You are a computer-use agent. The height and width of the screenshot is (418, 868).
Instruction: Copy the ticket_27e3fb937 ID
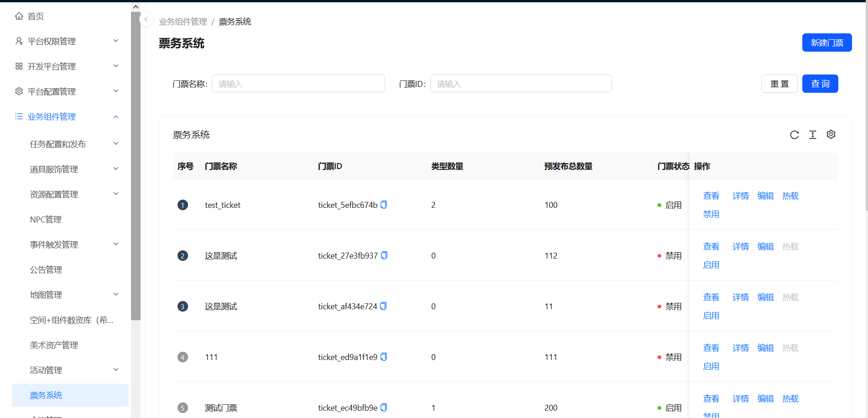(384, 255)
